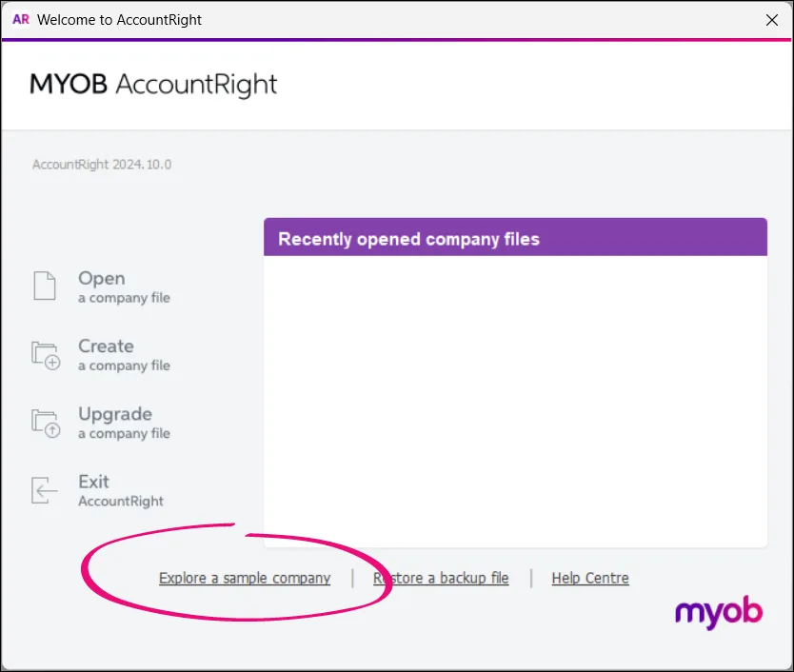
Task: Choose the Exit AccountRight text option
Action: pyautogui.click(x=121, y=490)
